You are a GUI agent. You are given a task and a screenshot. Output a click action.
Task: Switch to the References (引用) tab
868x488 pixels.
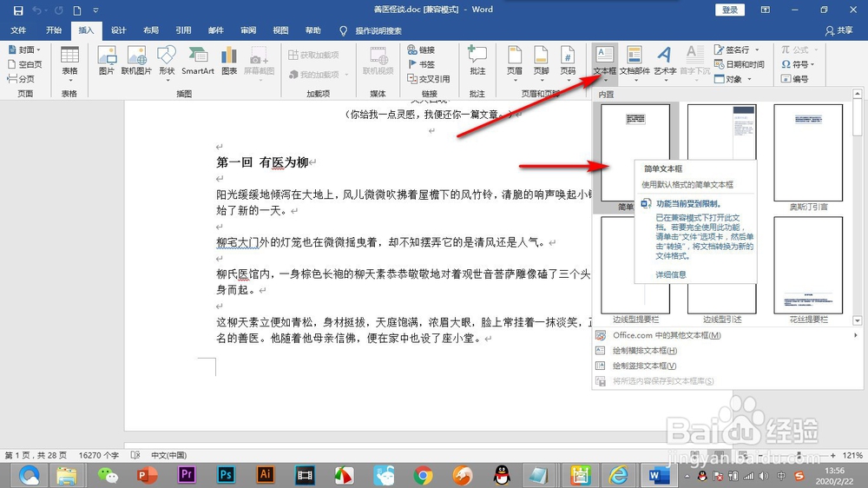point(183,30)
